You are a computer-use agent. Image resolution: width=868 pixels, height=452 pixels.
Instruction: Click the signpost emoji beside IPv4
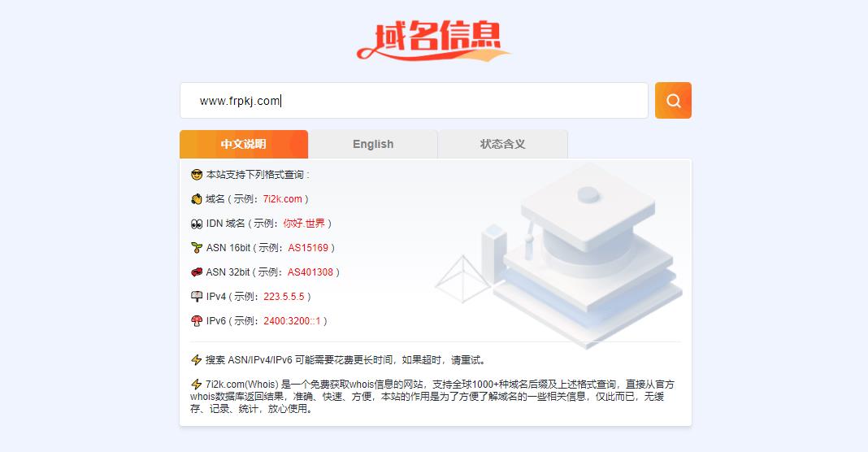point(197,297)
